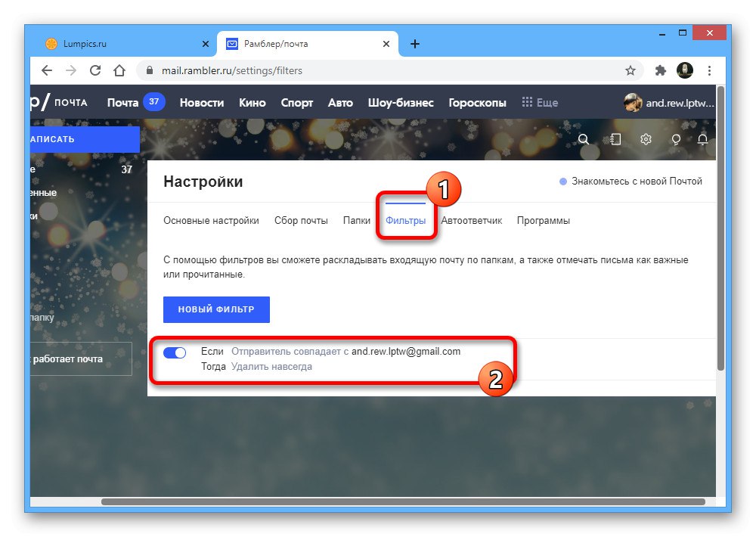This screenshot has height=537, width=756.
Task: Open notifications bell icon
Action: click(x=702, y=139)
